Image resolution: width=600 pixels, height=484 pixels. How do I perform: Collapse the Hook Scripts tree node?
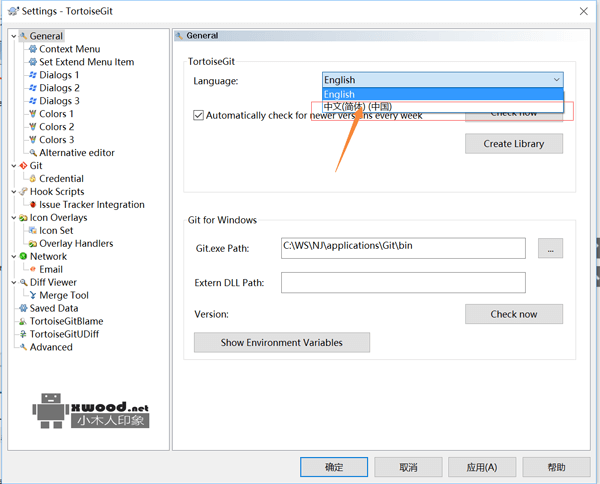coord(13,192)
